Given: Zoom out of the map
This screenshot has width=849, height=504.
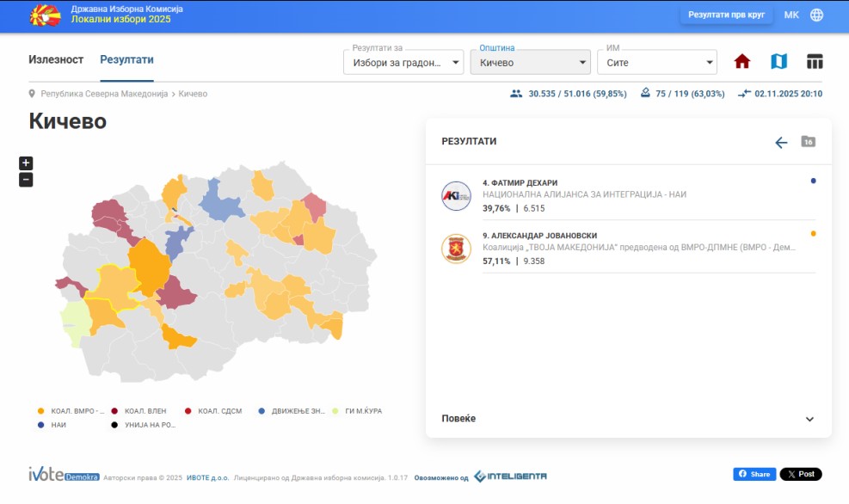Looking at the screenshot, I should (26, 180).
